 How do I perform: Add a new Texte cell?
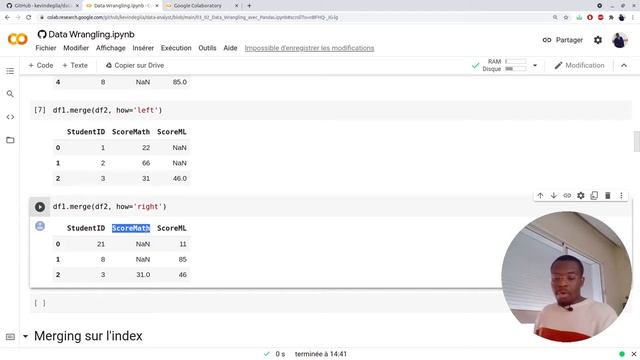(x=75, y=65)
